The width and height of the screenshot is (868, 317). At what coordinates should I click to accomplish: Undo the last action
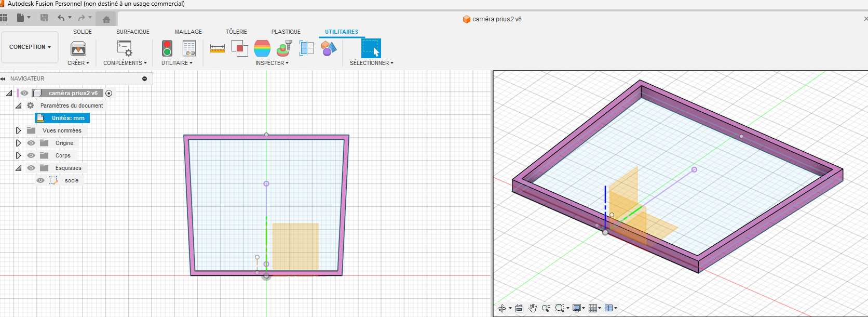61,18
